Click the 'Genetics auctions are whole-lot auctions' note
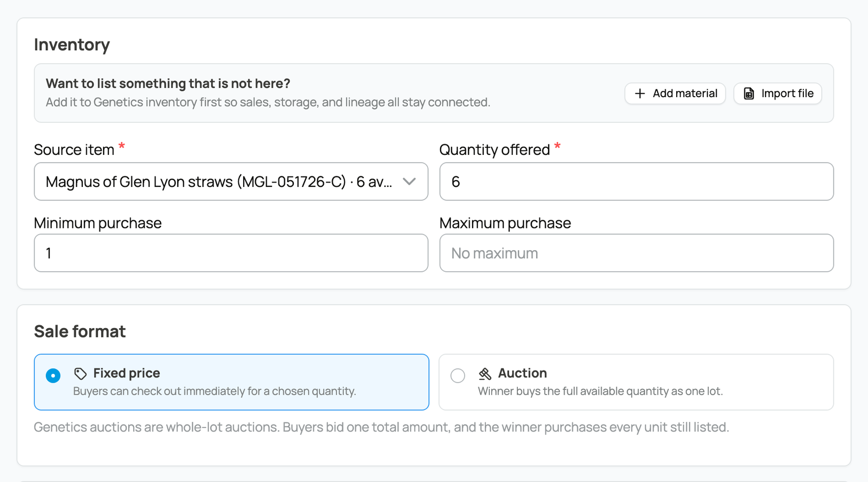Viewport: 868px width, 482px height. [x=381, y=427]
